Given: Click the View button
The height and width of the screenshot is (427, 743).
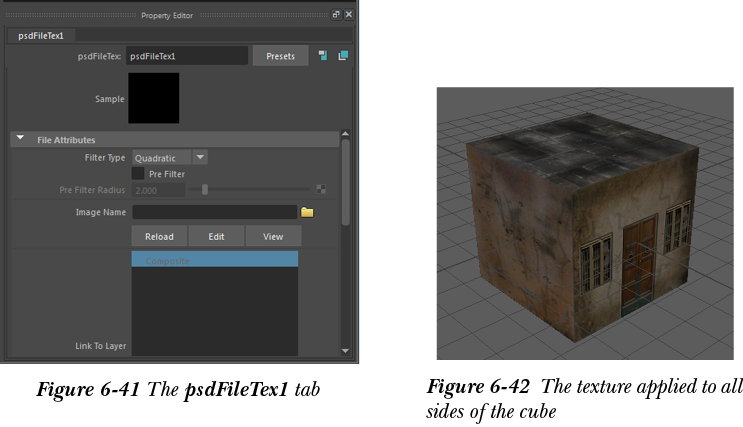Looking at the screenshot, I should [x=273, y=237].
